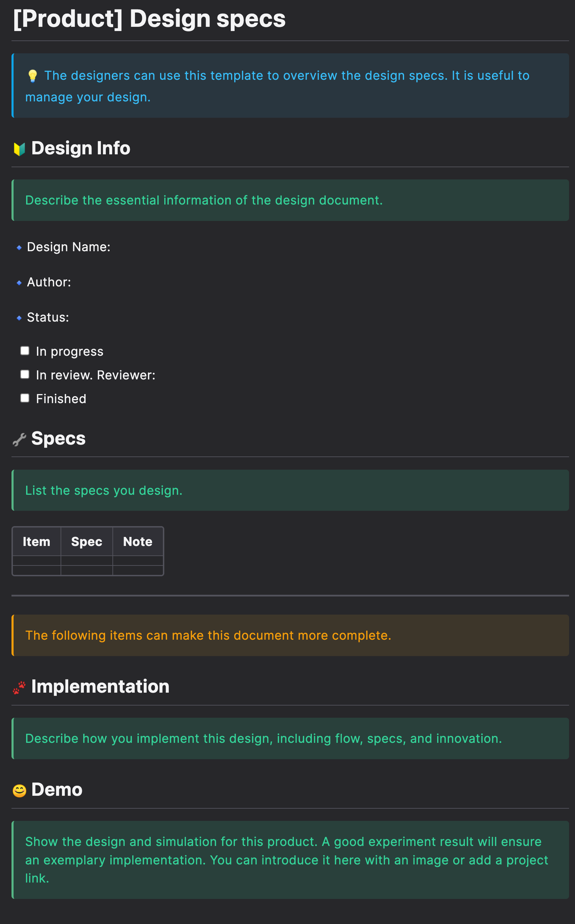Click the wrench icon next to Specs
575x924 pixels.
pos(19,439)
